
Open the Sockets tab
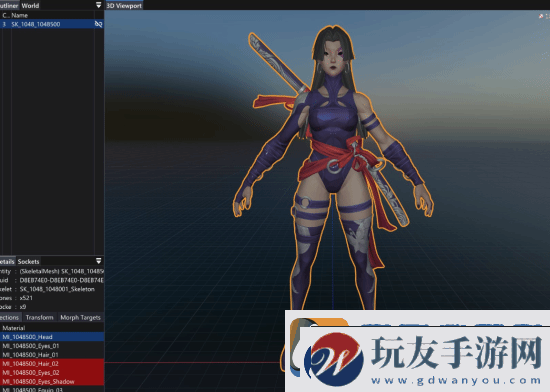28,261
